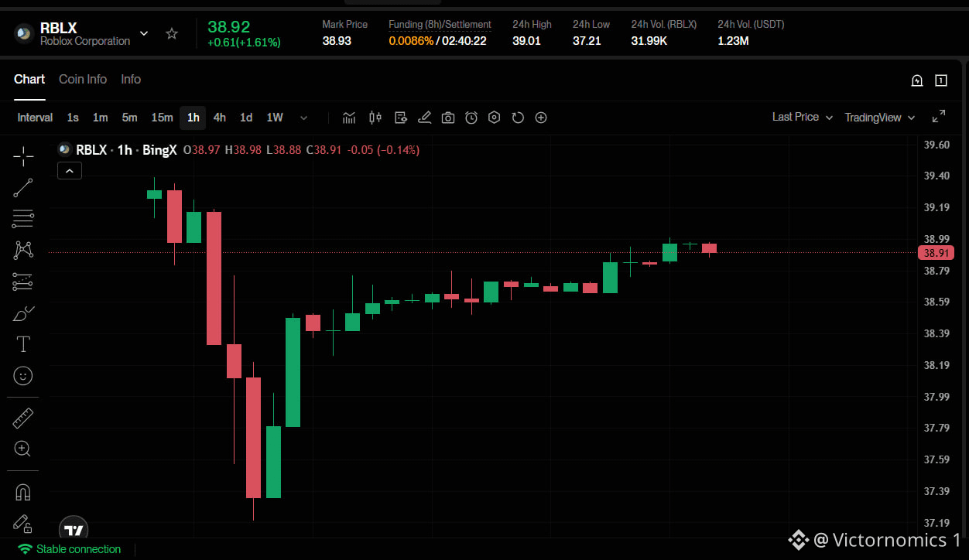Select the 15m interval
The image size is (969, 560).
[x=162, y=118]
